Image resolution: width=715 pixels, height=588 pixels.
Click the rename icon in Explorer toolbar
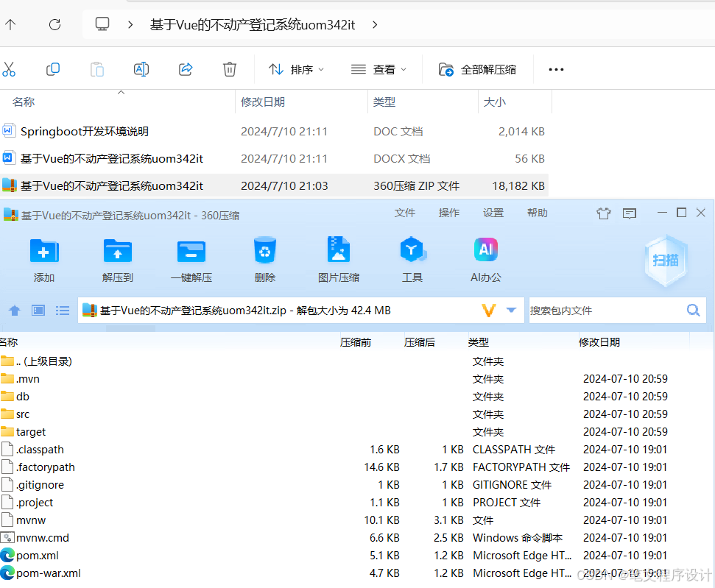pos(141,68)
